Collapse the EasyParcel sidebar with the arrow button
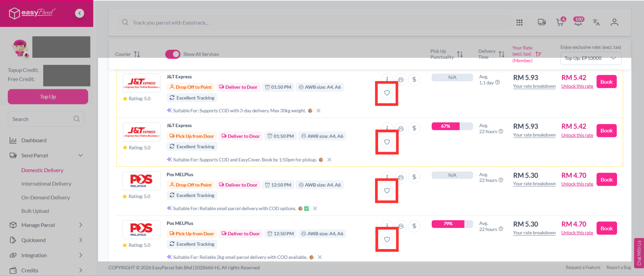 tap(80, 13)
